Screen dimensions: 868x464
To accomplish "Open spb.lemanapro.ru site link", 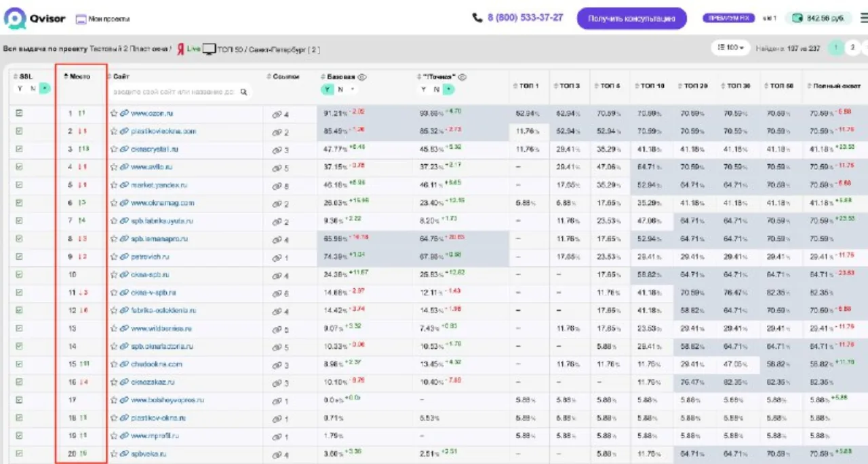I will (x=159, y=239).
